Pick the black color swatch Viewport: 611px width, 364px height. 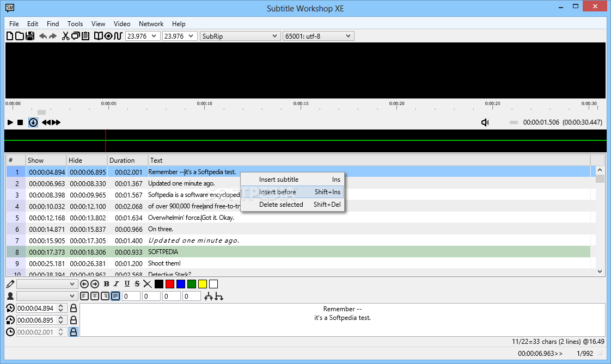[x=159, y=284]
